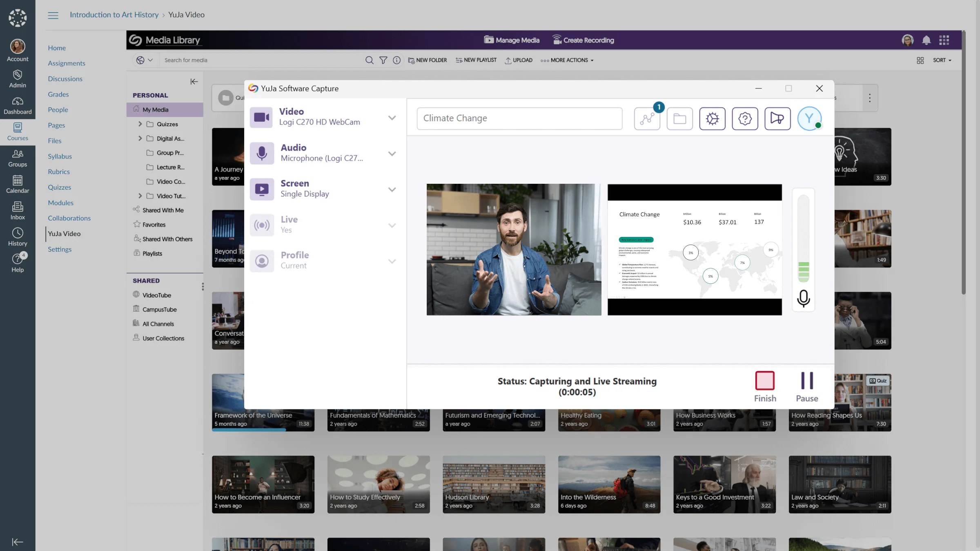
Task: Open Inbox icon in sidebar
Action: point(18,207)
